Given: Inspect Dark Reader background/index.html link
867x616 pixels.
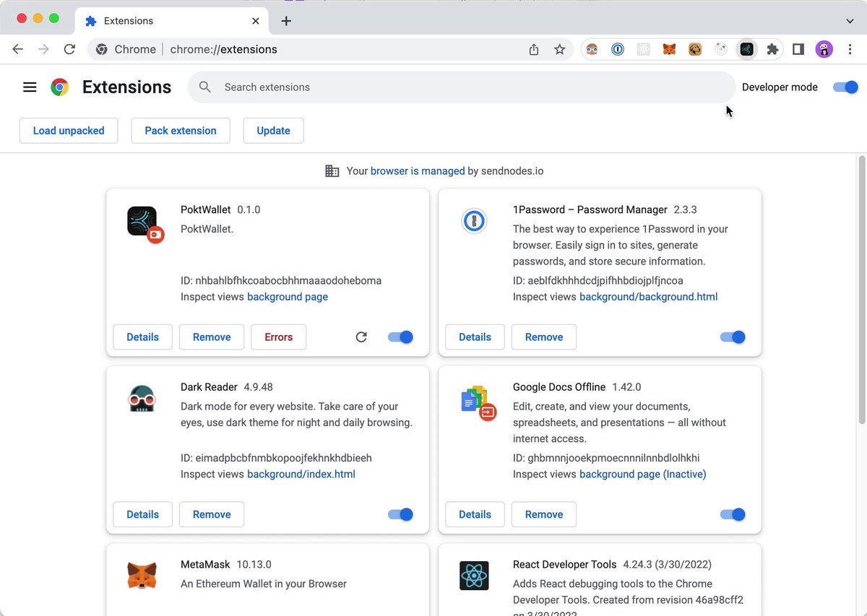Looking at the screenshot, I should [x=301, y=474].
